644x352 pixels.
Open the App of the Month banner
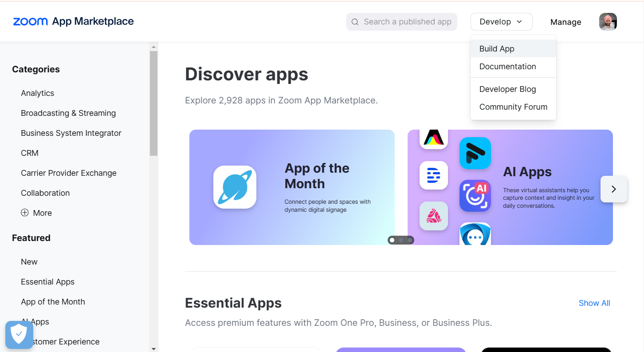pyautogui.click(x=292, y=187)
